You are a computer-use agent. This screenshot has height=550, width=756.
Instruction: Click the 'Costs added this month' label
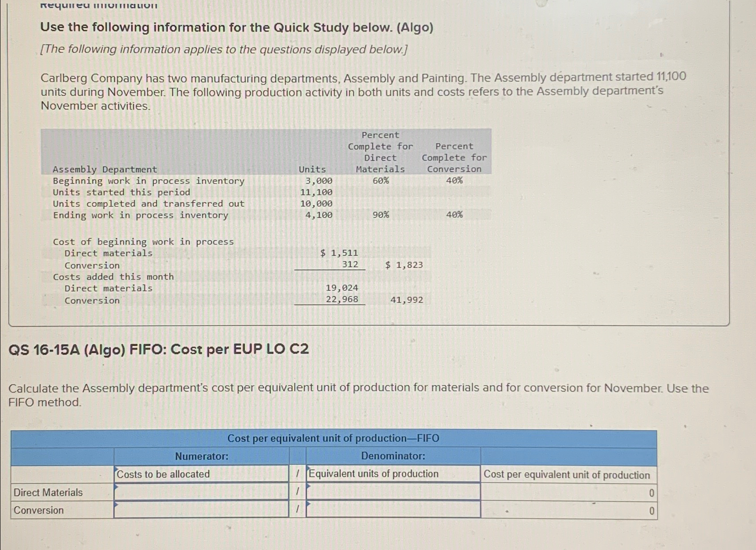[113, 277]
